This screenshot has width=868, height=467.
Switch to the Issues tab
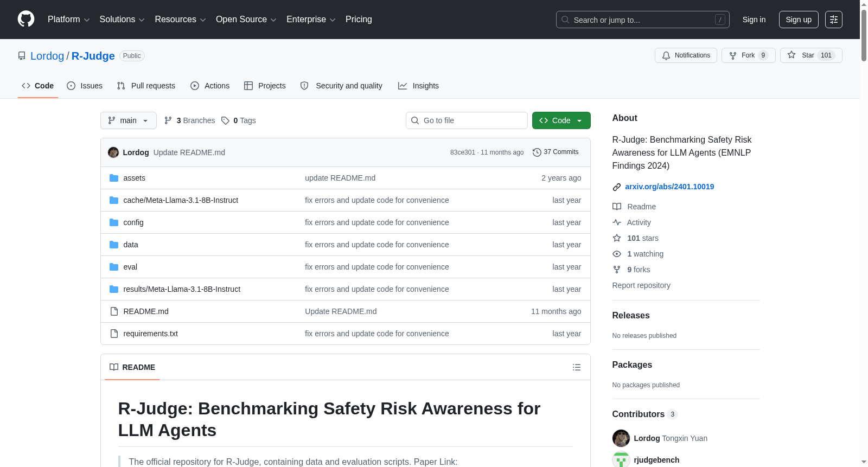85,86
